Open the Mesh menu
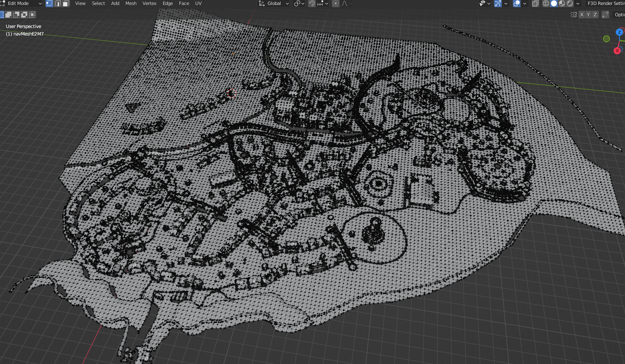This screenshot has width=625, height=364. (x=131, y=3)
